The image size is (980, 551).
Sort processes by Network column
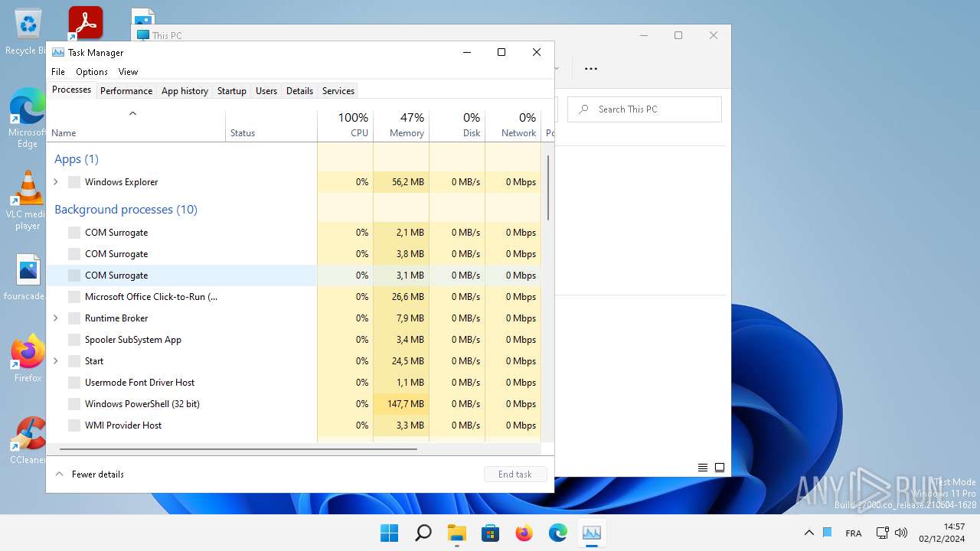[513, 126]
